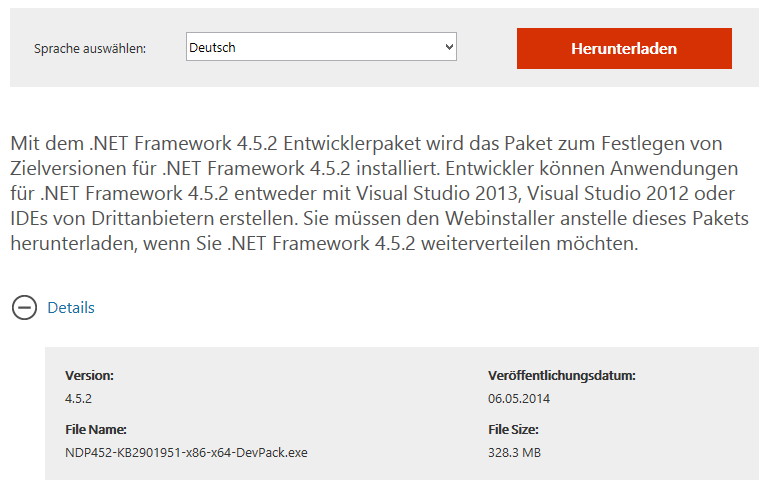This screenshot has height=493, width=765.
Task: Click the version value 4.5.2 in Details
Action: tap(78, 398)
